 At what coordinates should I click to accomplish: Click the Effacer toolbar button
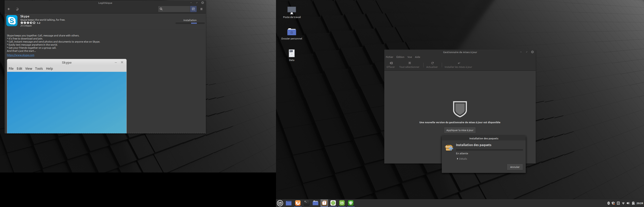click(x=390, y=65)
